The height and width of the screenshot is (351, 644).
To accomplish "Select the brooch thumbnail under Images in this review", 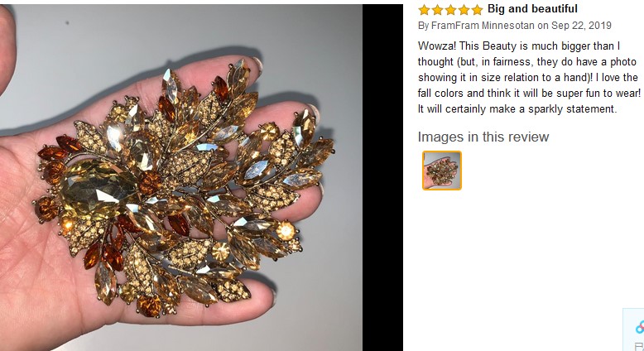I will pos(442,171).
